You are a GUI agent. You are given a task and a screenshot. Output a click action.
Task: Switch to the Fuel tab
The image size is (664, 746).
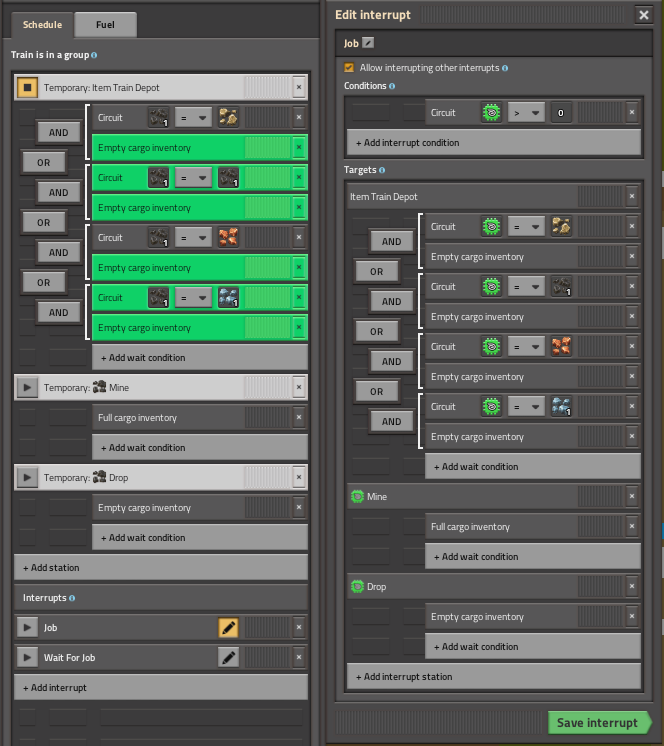click(105, 24)
